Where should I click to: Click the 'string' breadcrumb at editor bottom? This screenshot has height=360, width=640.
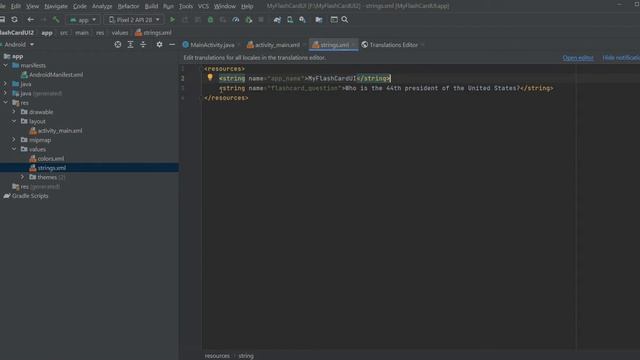246,356
